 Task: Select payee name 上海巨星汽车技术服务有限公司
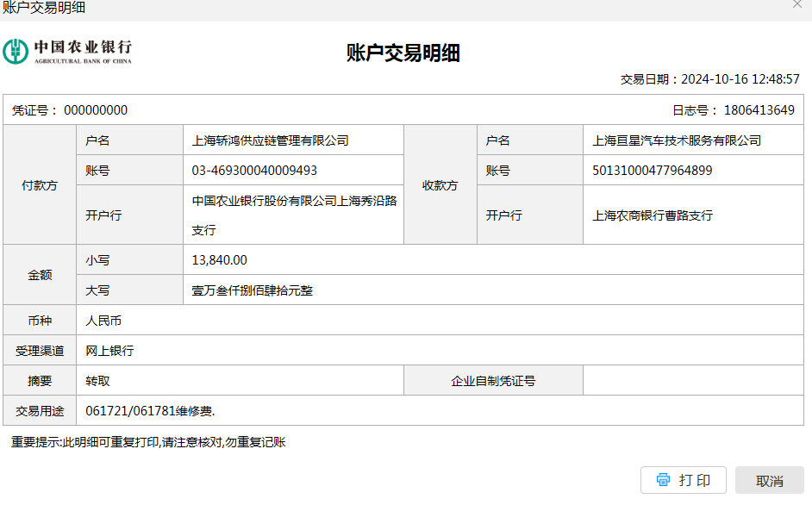coord(677,140)
